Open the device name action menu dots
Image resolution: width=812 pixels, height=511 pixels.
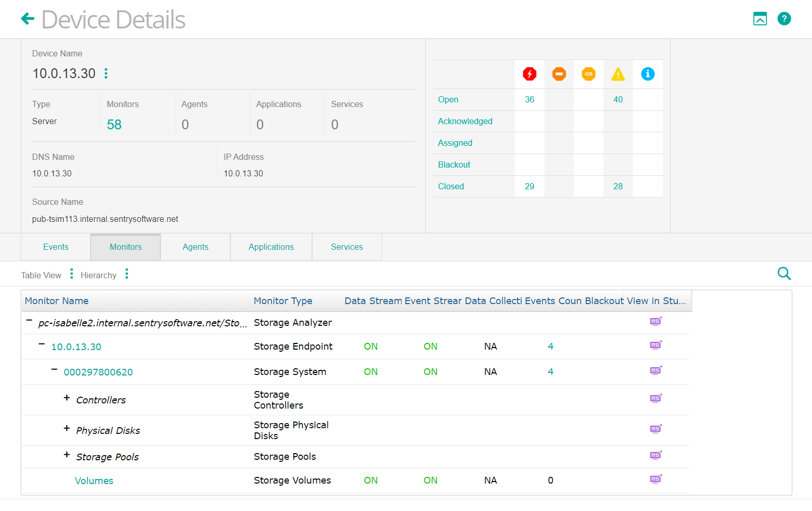(x=106, y=73)
